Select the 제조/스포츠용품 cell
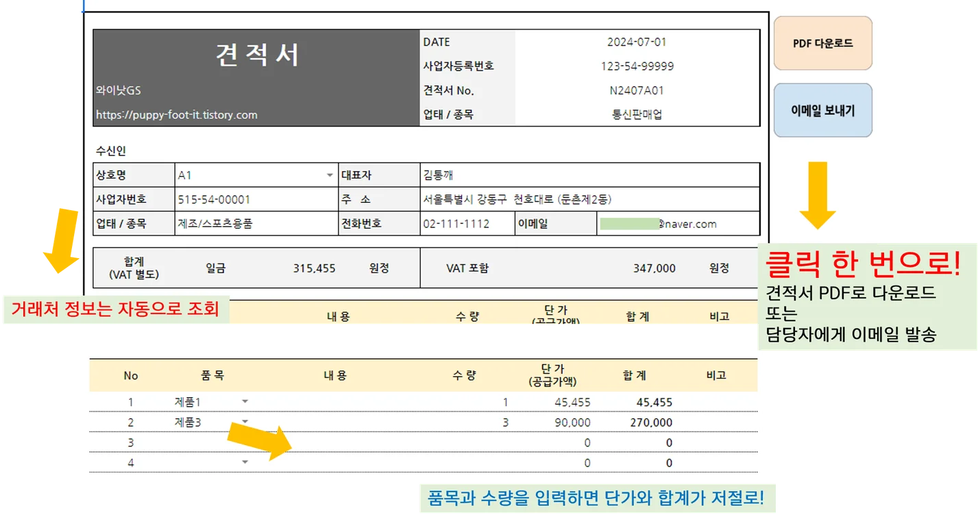Image resolution: width=980 pixels, height=519 pixels. pos(256,224)
